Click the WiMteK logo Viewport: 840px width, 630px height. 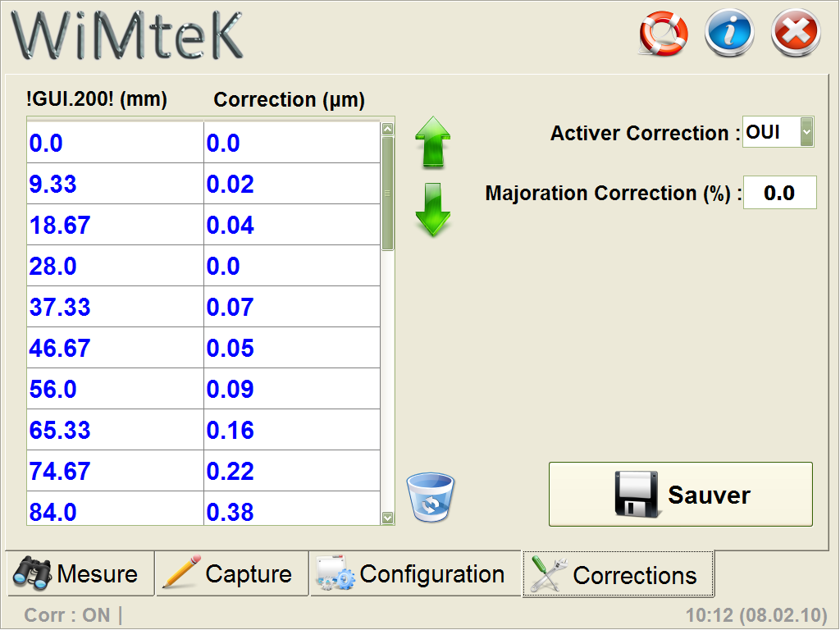[127, 35]
